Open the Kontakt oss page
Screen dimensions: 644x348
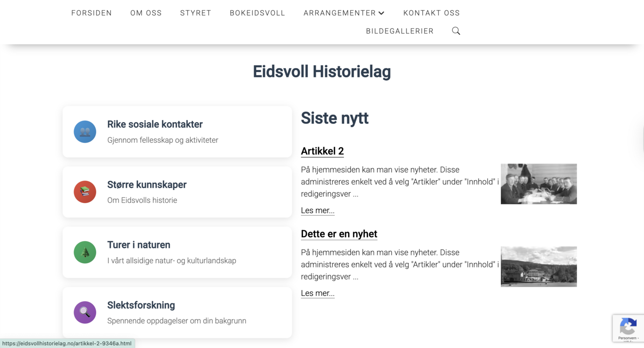(x=431, y=13)
